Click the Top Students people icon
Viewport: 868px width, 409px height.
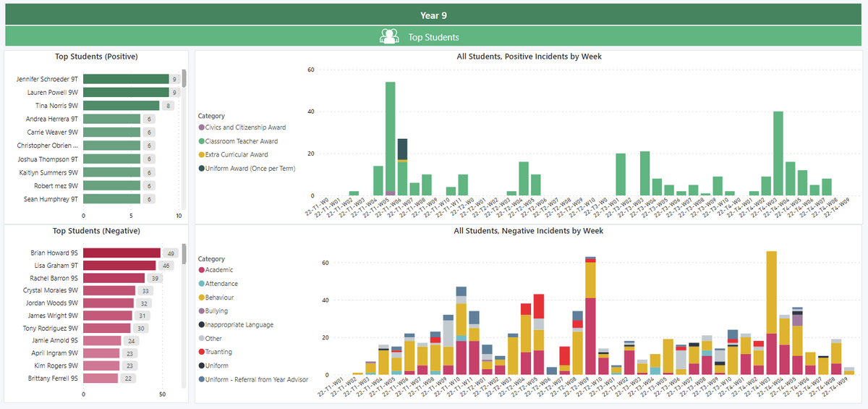coord(389,36)
